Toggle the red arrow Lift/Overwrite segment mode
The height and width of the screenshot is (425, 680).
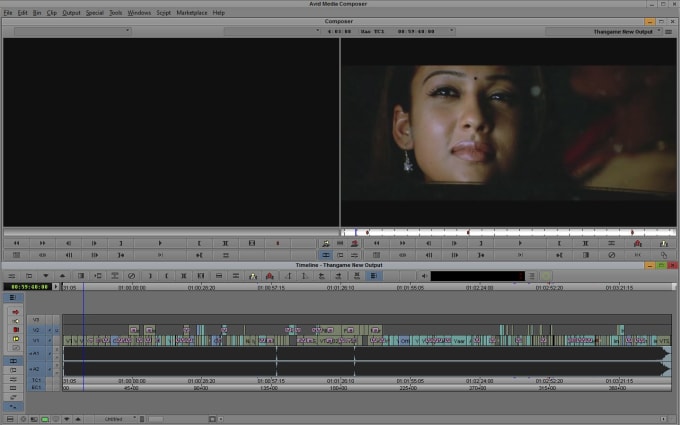click(x=16, y=312)
